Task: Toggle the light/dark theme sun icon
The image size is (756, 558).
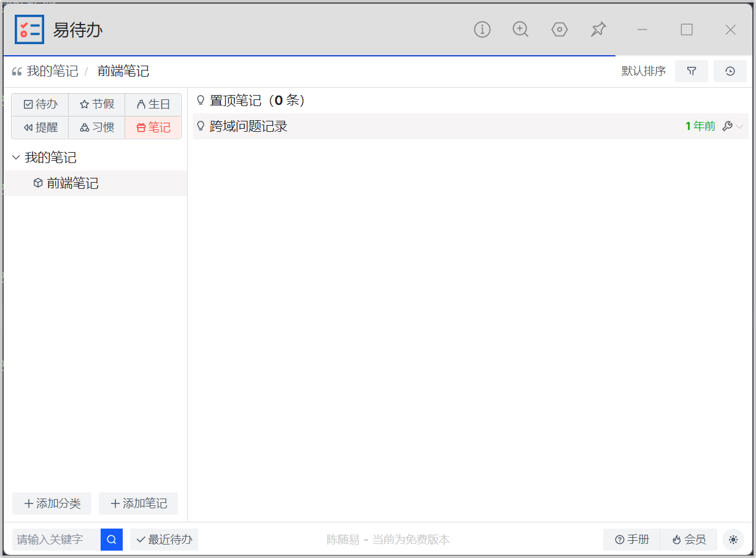Action: (733, 540)
